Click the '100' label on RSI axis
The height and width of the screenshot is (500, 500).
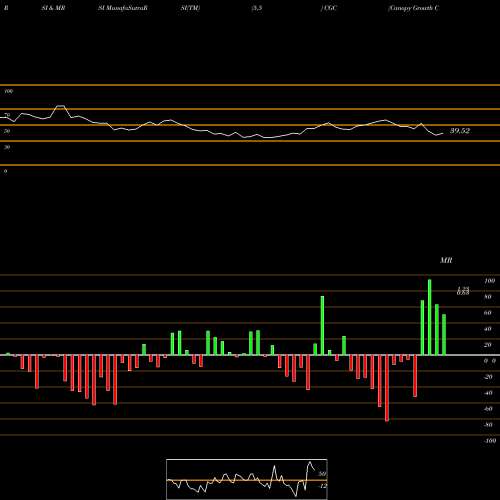(9, 91)
